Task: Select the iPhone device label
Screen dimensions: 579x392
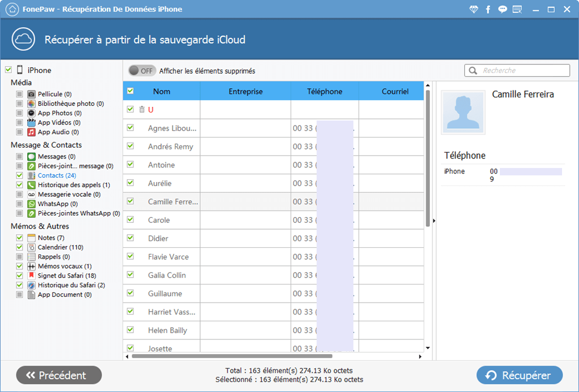Action: click(39, 70)
